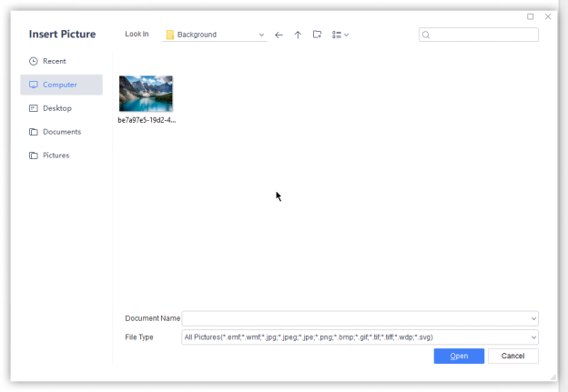Close the Insert Picture dialog
This screenshot has height=392, width=568.
[548, 16]
